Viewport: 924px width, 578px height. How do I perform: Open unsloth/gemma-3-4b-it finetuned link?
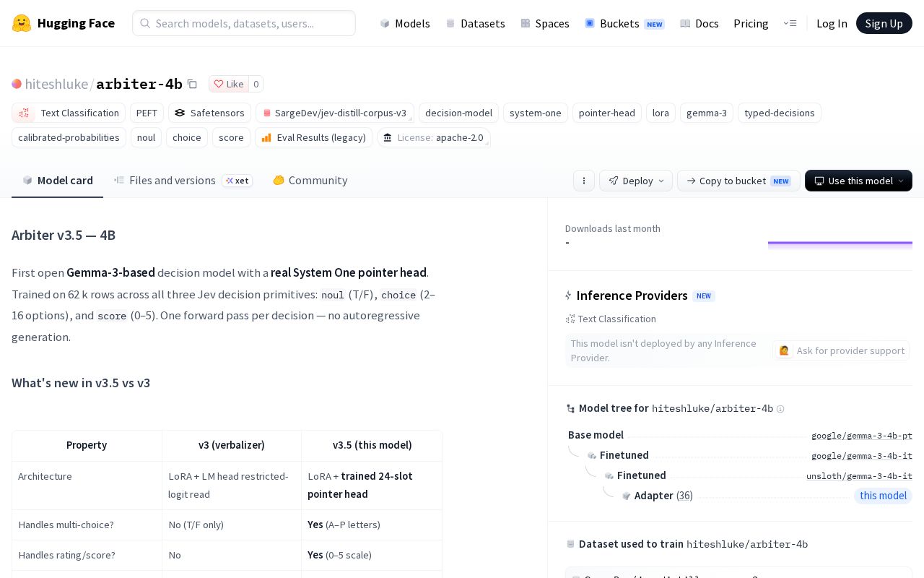(859, 476)
